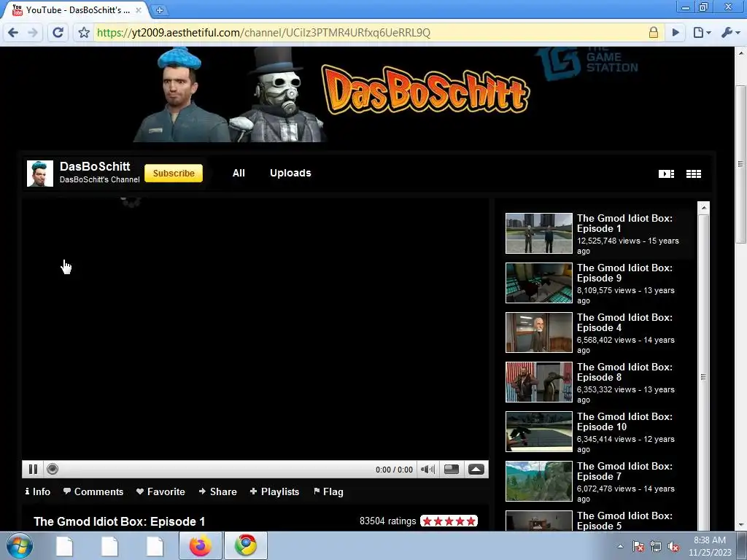This screenshot has height=560, width=747.
Task: Click the browser page scrollbar down arrow
Action: [740, 525]
